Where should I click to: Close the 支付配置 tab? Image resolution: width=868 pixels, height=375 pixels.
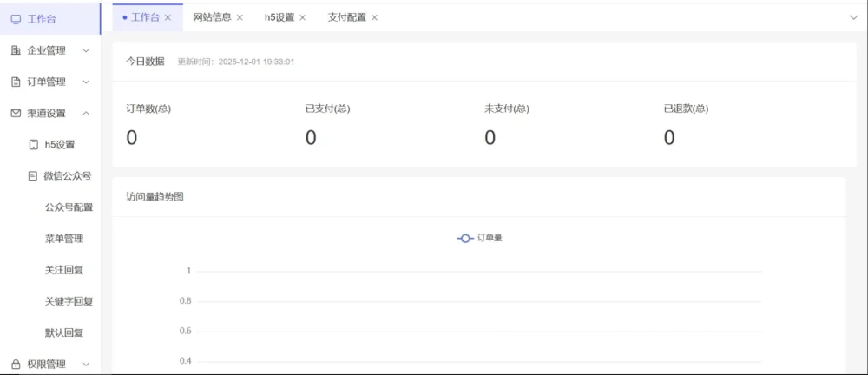point(374,17)
